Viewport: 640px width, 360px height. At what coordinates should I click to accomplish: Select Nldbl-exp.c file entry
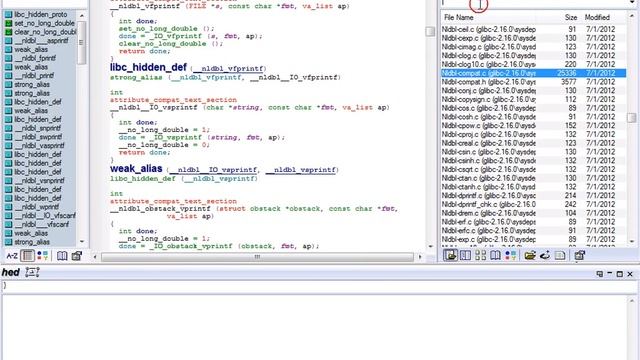533,240
